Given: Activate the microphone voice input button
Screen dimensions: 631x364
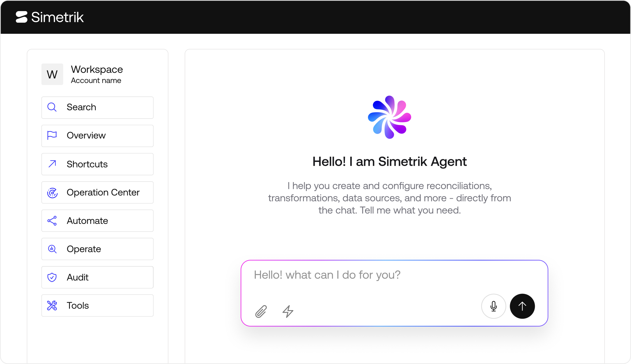Looking at the screenshot, I should pos(493,306).
